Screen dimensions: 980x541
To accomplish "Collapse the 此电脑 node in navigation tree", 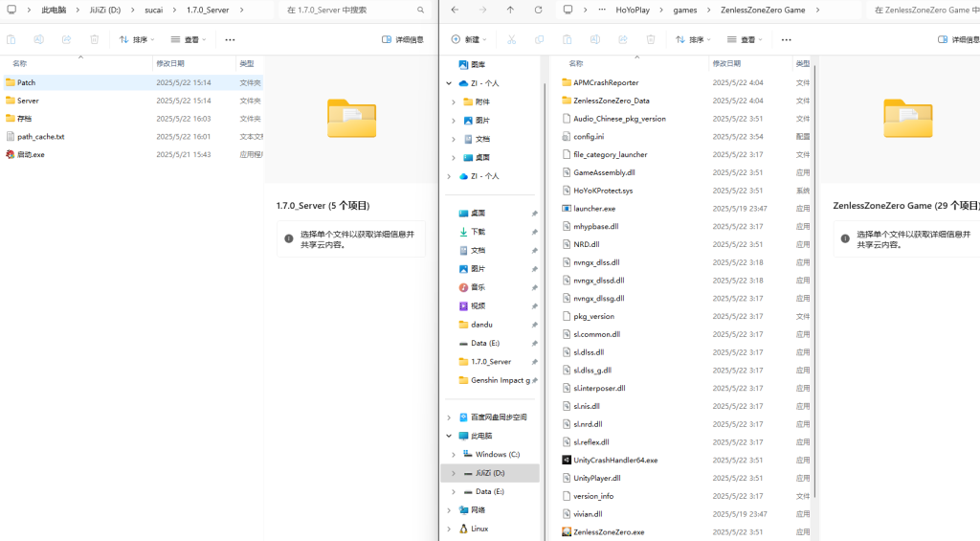I will (449, 436).
